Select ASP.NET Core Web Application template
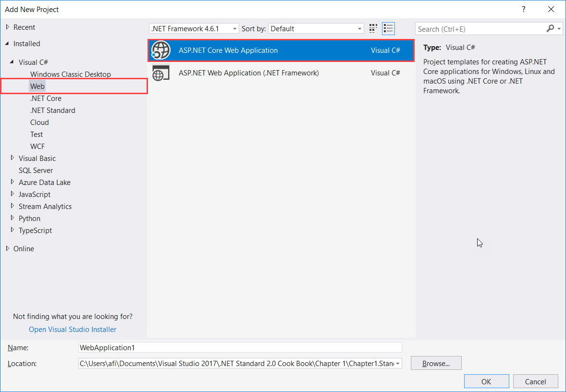The height and width of the screenshot is (392, 566). click(281, 50)
